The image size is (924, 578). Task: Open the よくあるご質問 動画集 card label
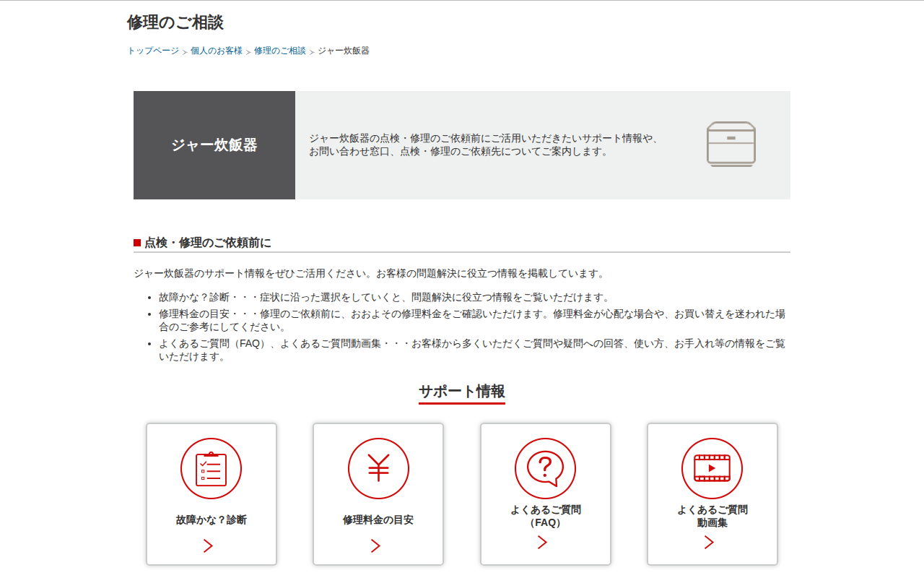(x=712, y=516)
